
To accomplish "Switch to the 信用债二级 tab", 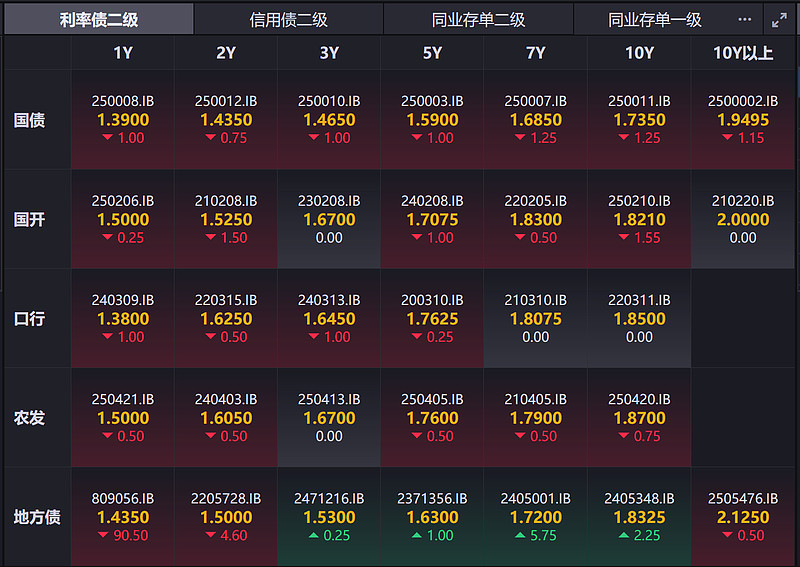I will tap(289, 19).
